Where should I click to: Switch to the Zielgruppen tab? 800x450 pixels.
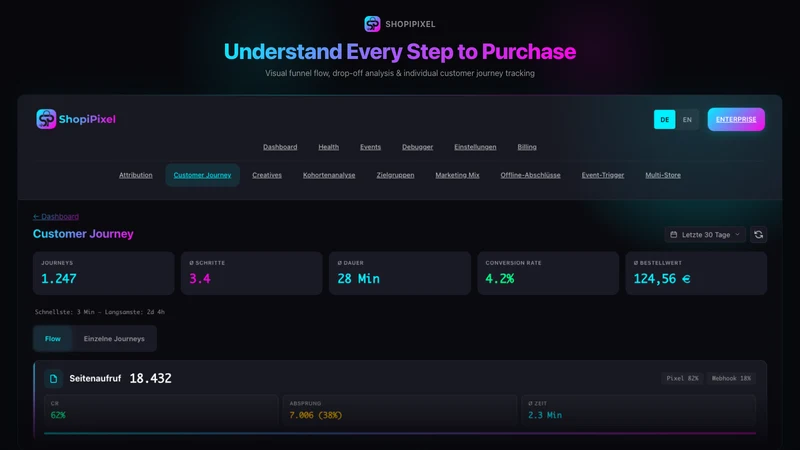(395, 175)
